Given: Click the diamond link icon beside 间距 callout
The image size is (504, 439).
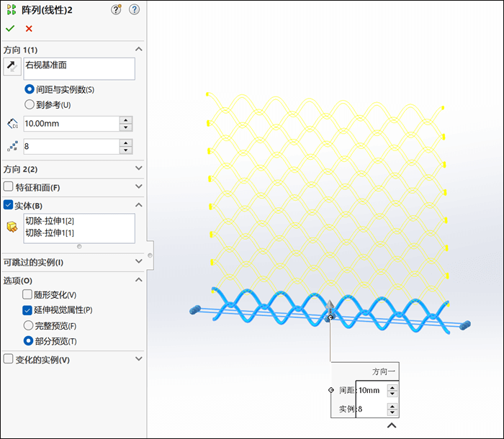Looking at the screenshot, I should point(331,390).
